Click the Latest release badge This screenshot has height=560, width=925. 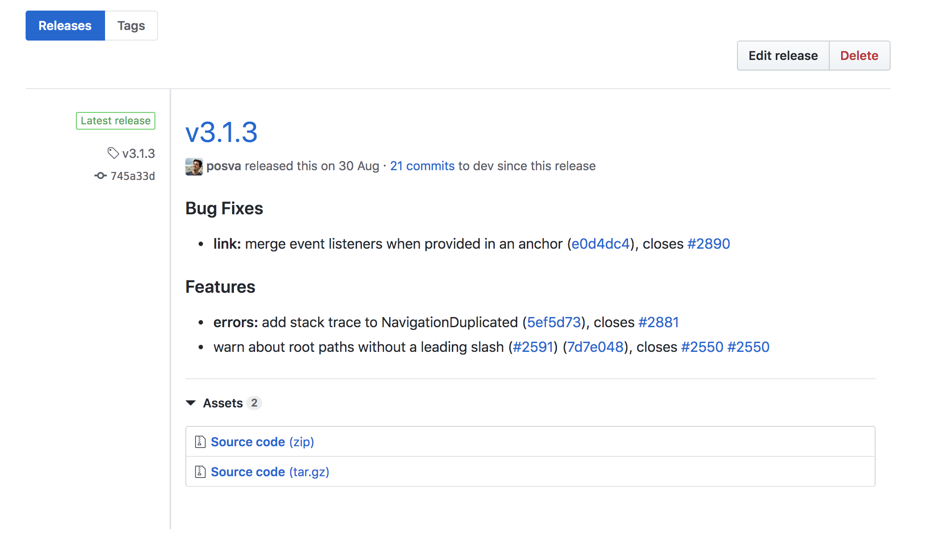(x=116, y=120)
